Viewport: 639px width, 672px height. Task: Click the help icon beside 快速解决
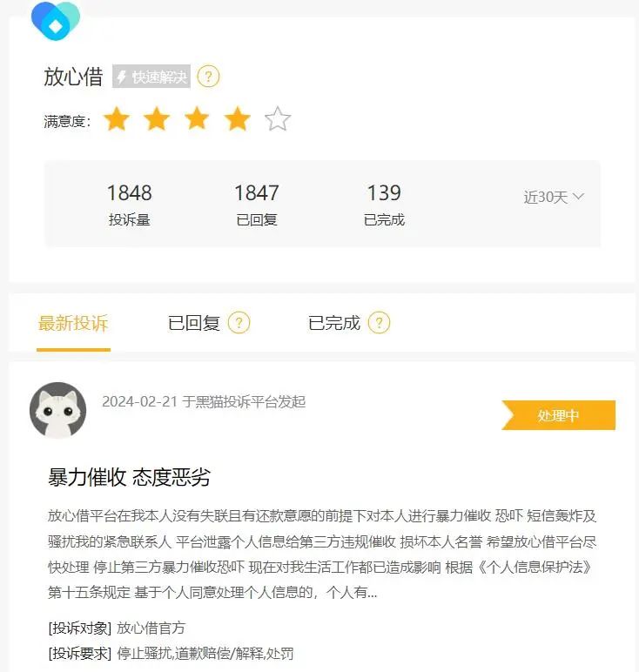(208, 77)
